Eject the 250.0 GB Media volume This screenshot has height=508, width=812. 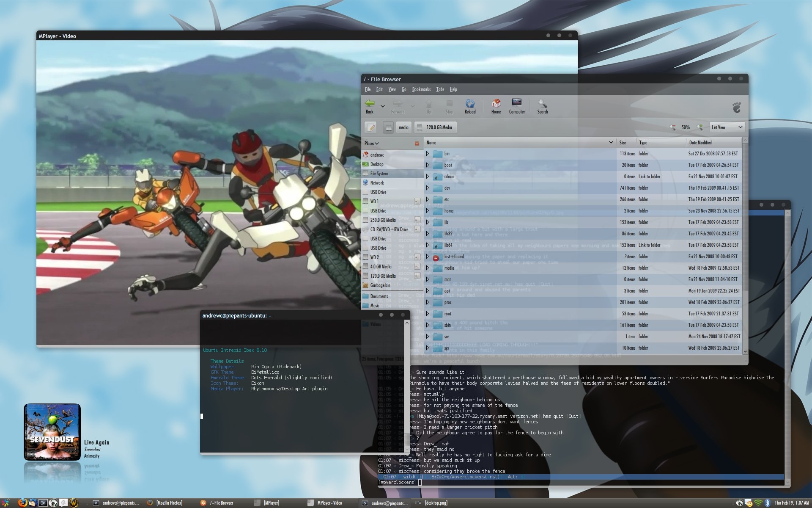point(417,220)
